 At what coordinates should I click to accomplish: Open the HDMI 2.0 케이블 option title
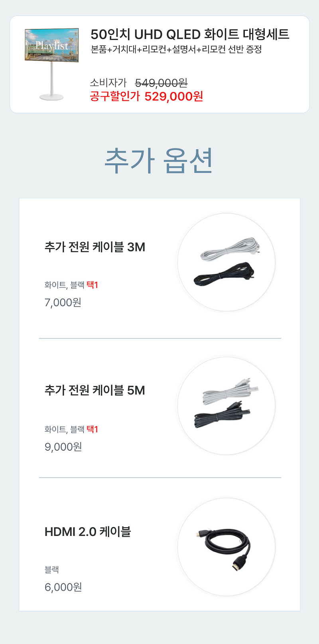pos(88,532)
